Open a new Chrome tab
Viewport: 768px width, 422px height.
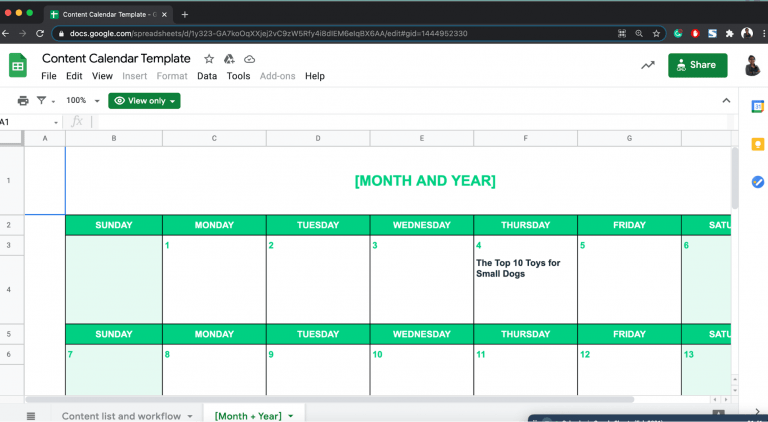185,15
